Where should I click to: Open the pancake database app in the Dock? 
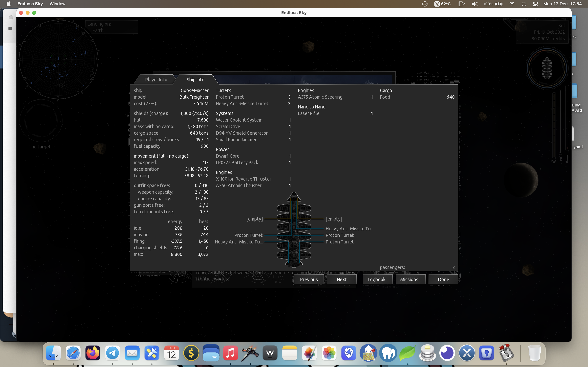click(x=428, y=353)
